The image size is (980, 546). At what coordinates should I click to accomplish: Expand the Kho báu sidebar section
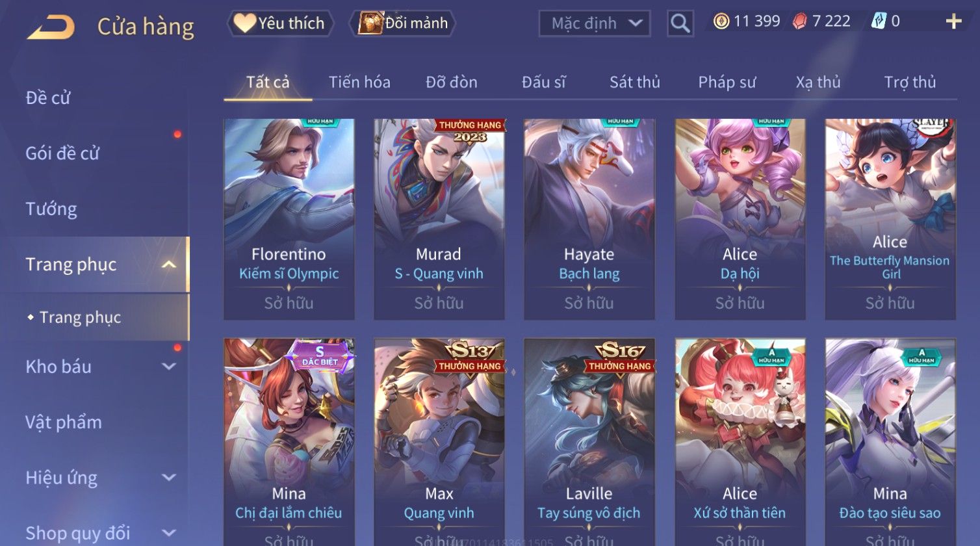[x=168, y=367]
